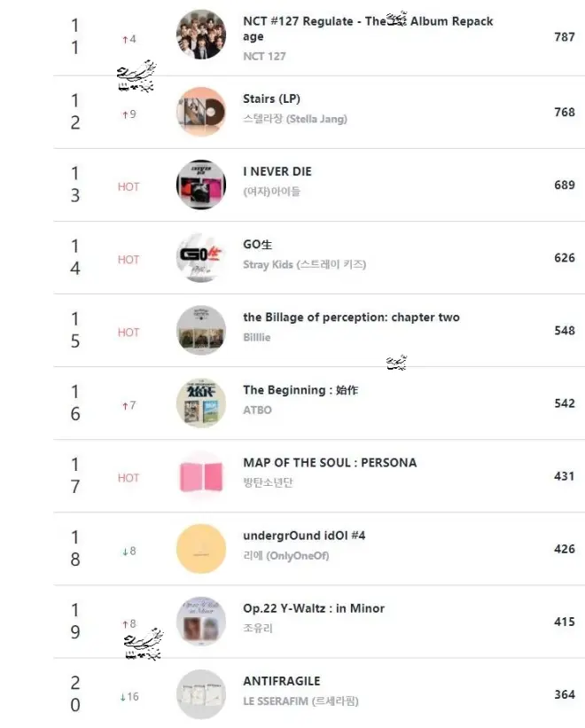This screenshot has height=728, width=585.
Task: Click the ATBO artist link
Action: pyautogui.click(x=257, y=410)
